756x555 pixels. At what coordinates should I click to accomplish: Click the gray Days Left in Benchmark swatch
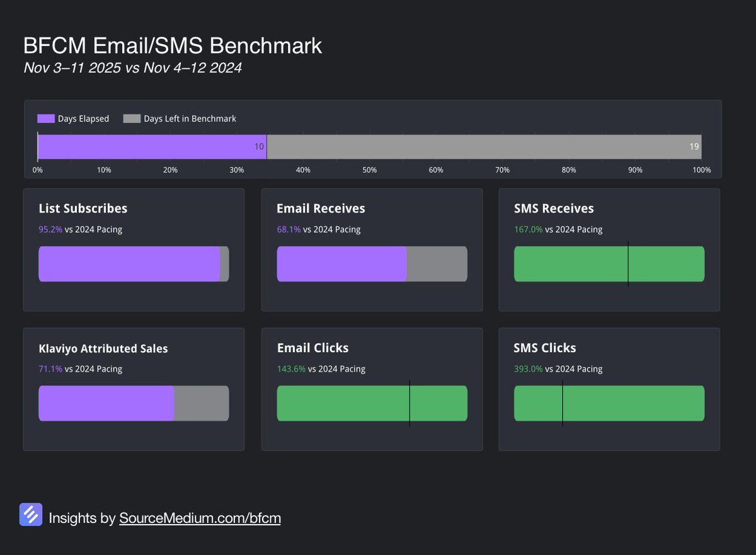(132, 118)
